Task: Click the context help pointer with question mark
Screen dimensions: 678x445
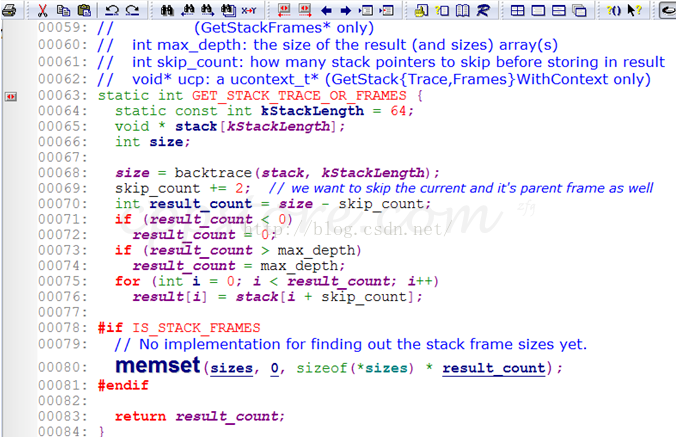Action: [x=633, y=11]
